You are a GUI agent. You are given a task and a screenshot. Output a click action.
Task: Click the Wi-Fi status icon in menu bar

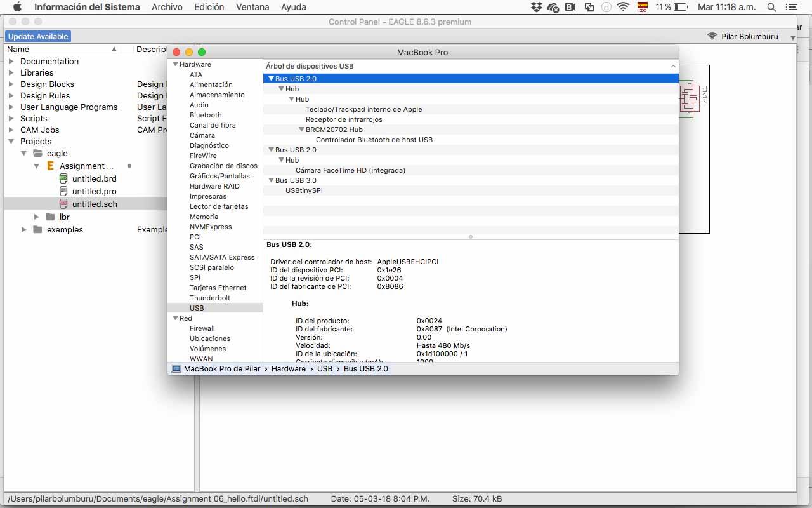pyautogui.click(x=623, y=7)
